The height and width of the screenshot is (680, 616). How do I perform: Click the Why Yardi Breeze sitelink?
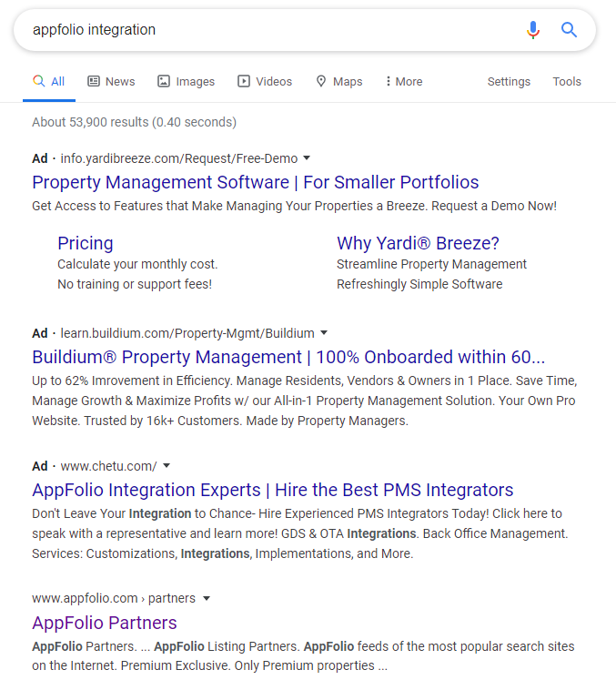click(418, 243)
